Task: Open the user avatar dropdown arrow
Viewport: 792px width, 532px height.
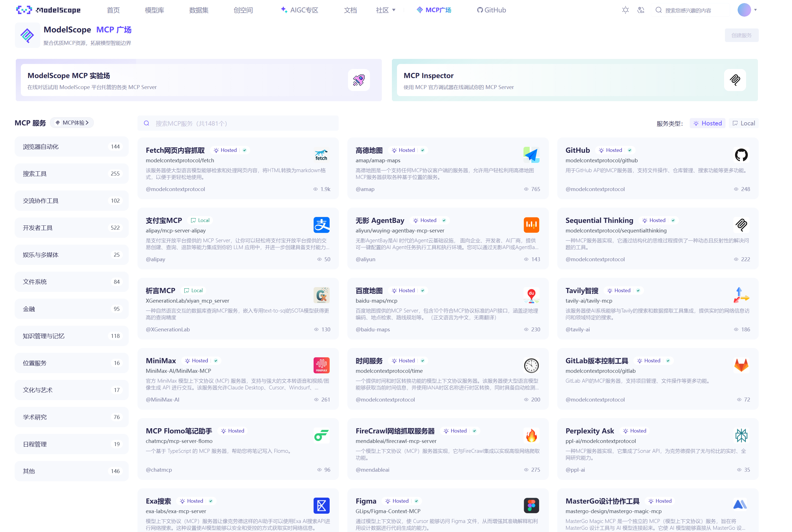Action: pos(755,10)
